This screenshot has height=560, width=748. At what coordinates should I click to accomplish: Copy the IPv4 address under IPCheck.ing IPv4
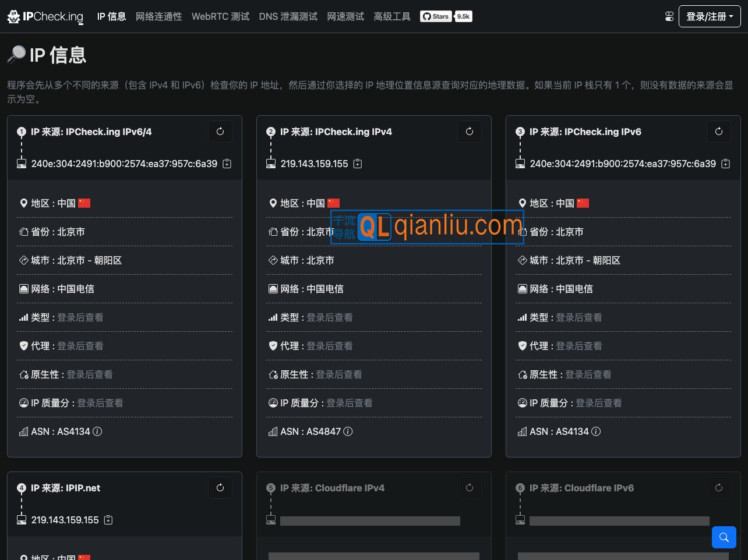coord(358,164)
